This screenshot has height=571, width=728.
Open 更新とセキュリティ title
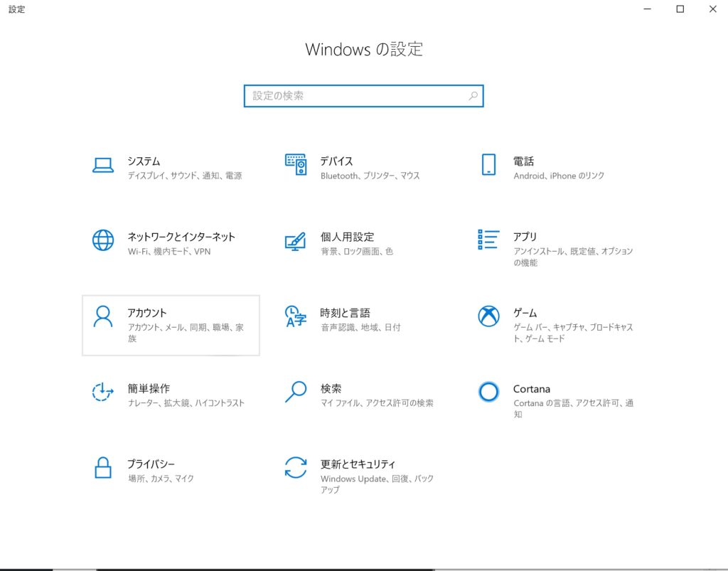click(358, 464)
